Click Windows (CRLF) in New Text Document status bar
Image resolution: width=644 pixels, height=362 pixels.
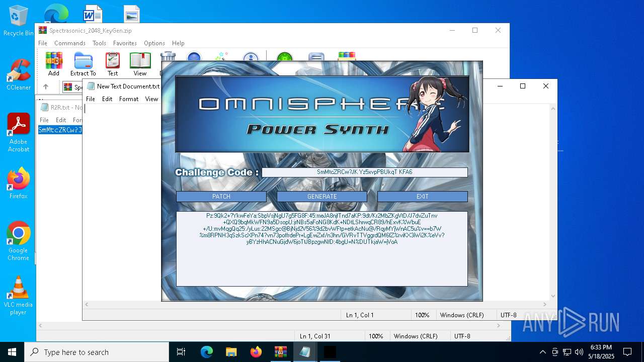[x=462, y=315]
